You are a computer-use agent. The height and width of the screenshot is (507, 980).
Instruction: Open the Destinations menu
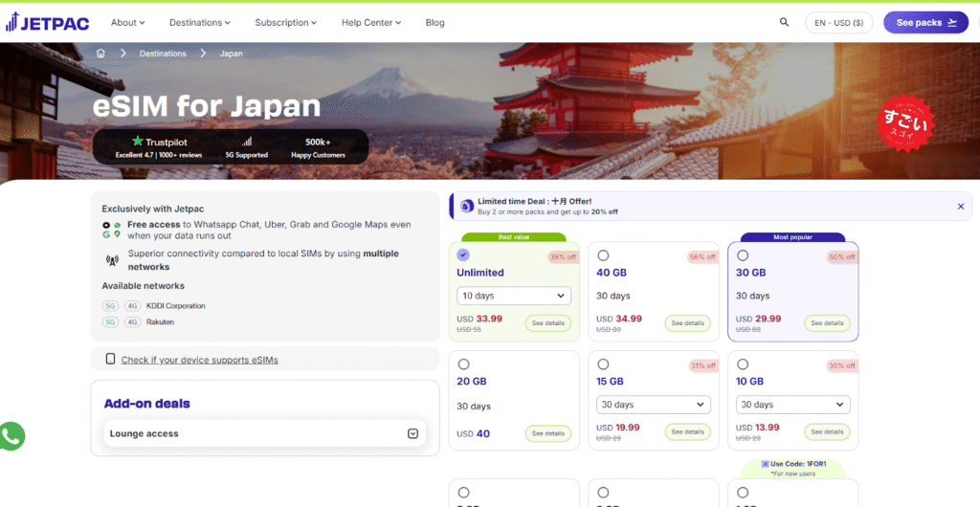coord(199,22)
